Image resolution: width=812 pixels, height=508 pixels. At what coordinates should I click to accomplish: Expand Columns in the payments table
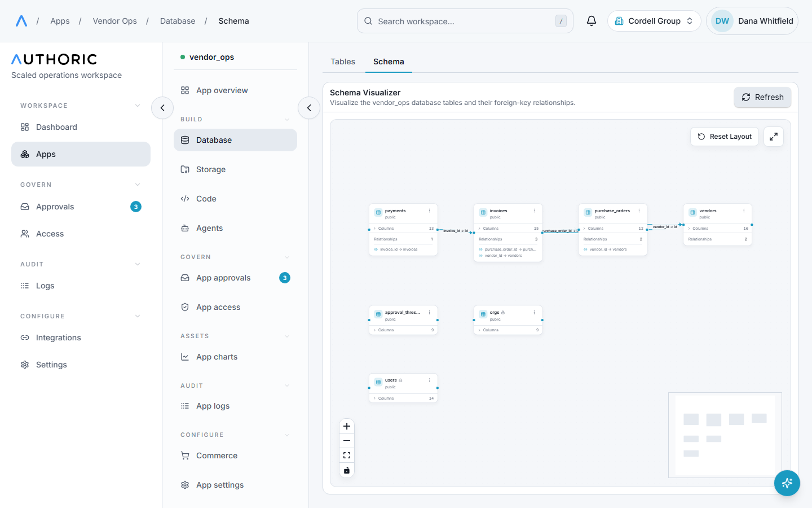click(x=403, y=229)
